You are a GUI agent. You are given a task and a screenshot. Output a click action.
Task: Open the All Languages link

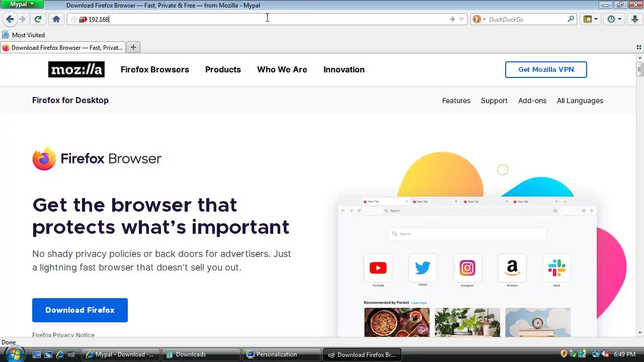pos(580,101)
